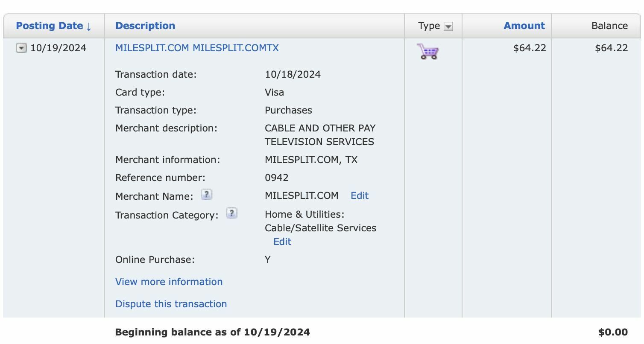Click View more information link
Screen dimensions: 644x344
click(x=169, y=282)
